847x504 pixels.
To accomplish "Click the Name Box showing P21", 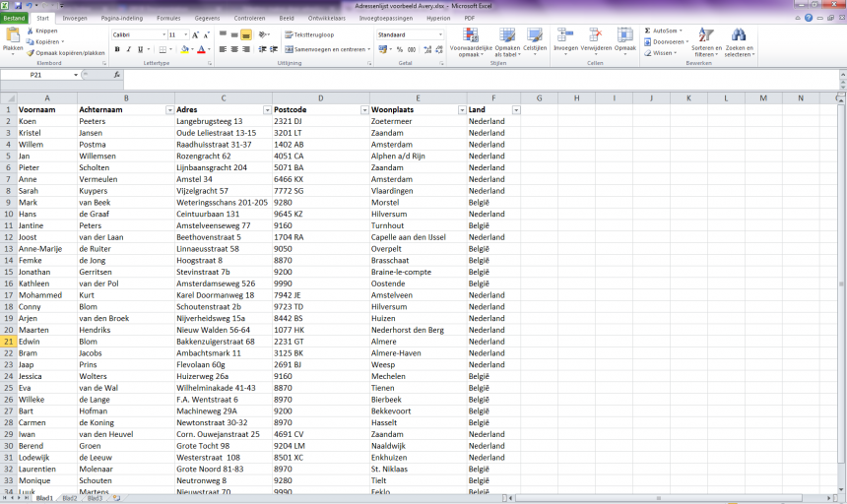I will tap(36, 75).
